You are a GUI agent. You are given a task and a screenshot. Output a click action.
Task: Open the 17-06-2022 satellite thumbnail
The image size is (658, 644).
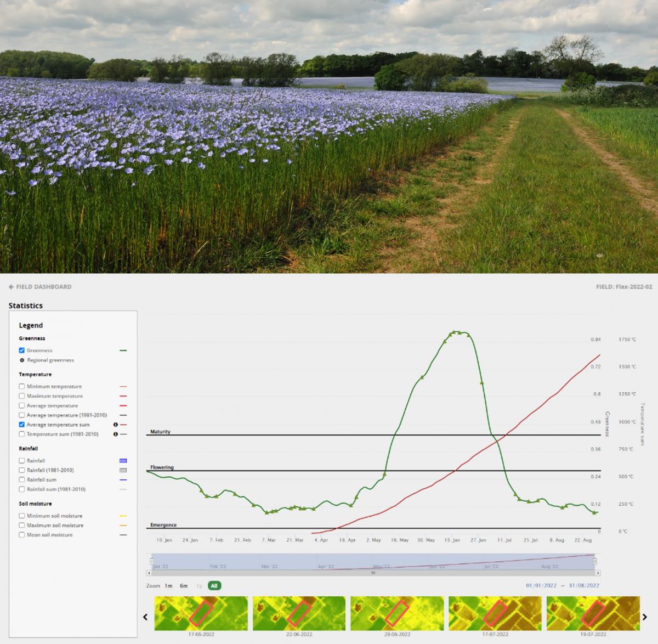201,613
